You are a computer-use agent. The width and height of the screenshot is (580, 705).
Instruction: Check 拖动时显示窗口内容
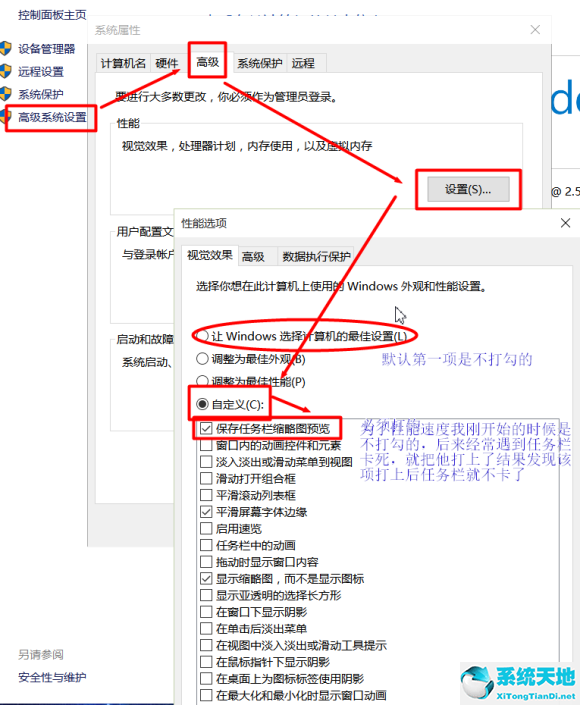pyautogui.click(x=206, y=562)
